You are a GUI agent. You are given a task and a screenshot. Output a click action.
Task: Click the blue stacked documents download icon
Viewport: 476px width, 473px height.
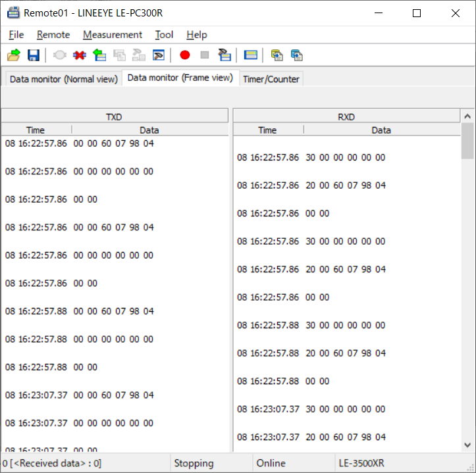click(x=296, y=55)
